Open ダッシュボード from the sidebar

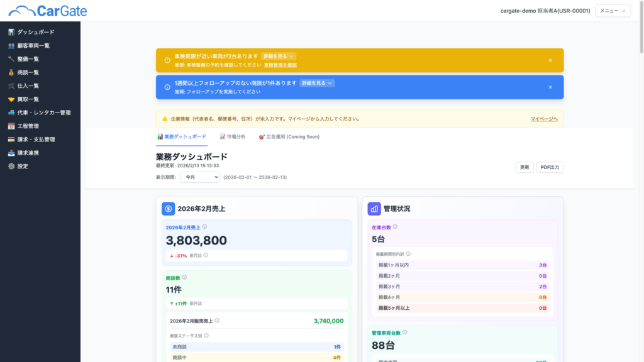click(x=35, y=32)
